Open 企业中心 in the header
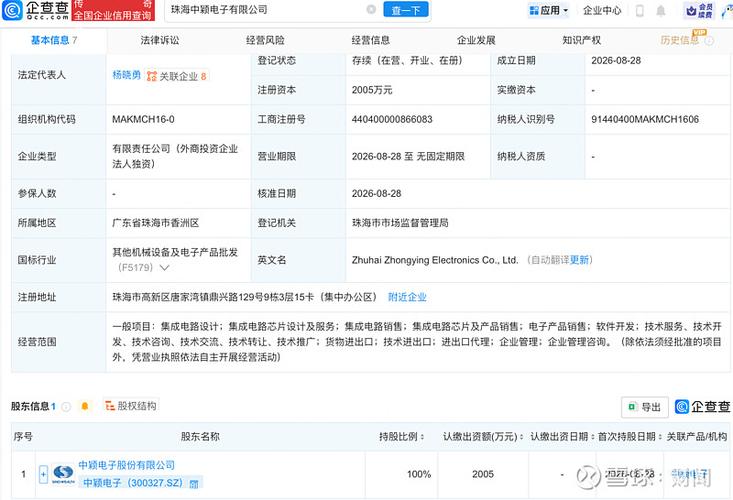This screenshot has width=733, height=500. 602,10
